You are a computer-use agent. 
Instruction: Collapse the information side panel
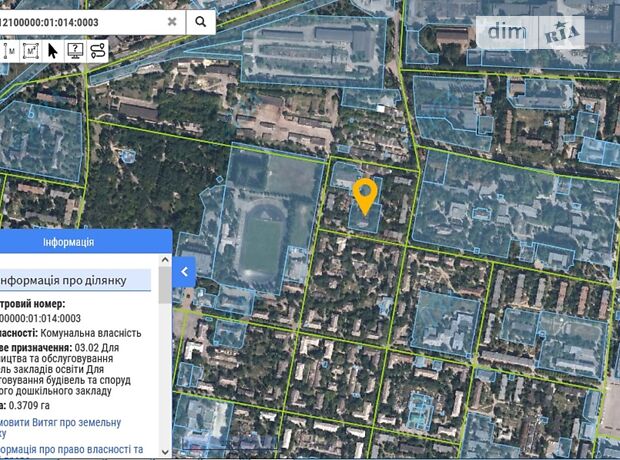(x=184, y=272)
